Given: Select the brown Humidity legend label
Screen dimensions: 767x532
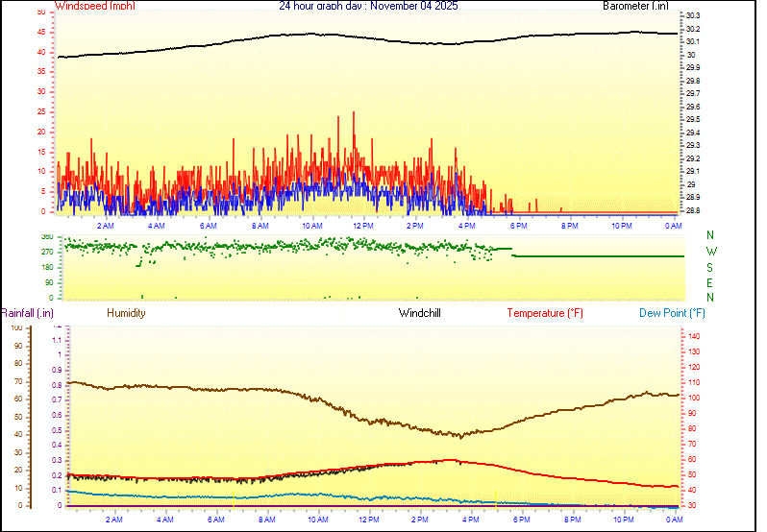Looking at the screenshot, I should pyautogui.click(x=126, y=313).
